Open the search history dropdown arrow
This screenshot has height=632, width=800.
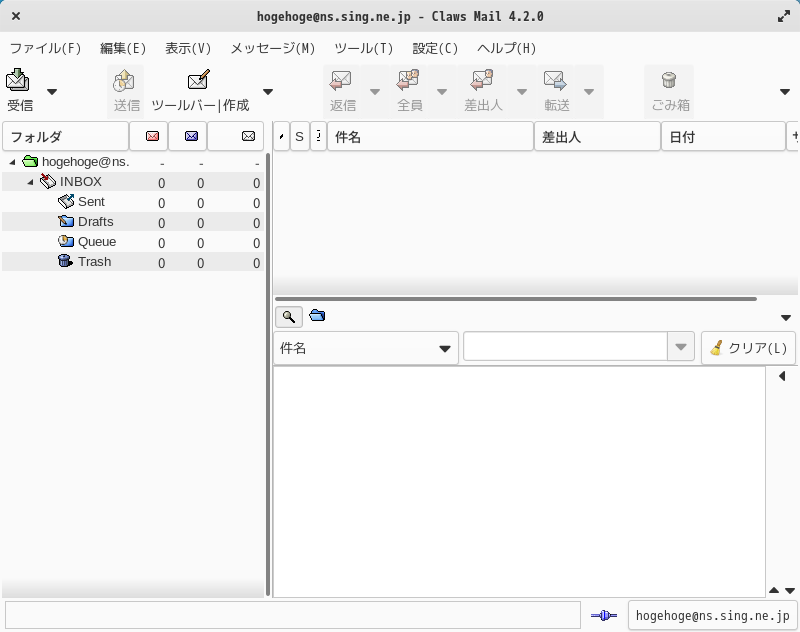[681, 346]
